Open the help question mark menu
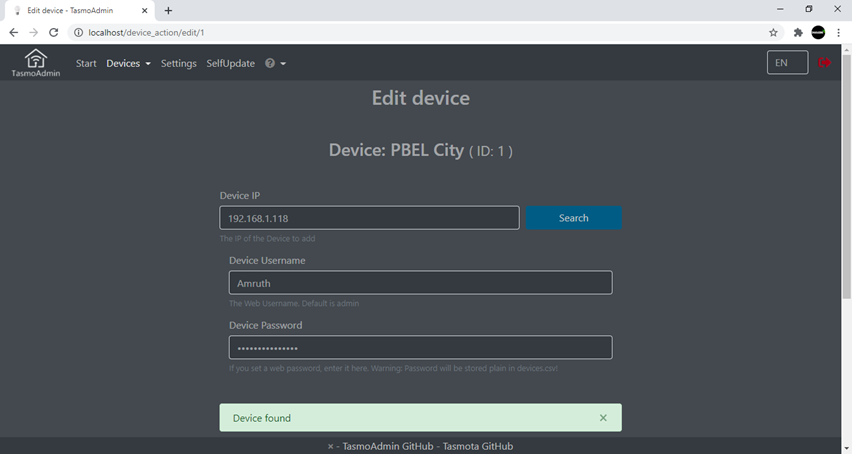The image size is (852, 454). 275,63
